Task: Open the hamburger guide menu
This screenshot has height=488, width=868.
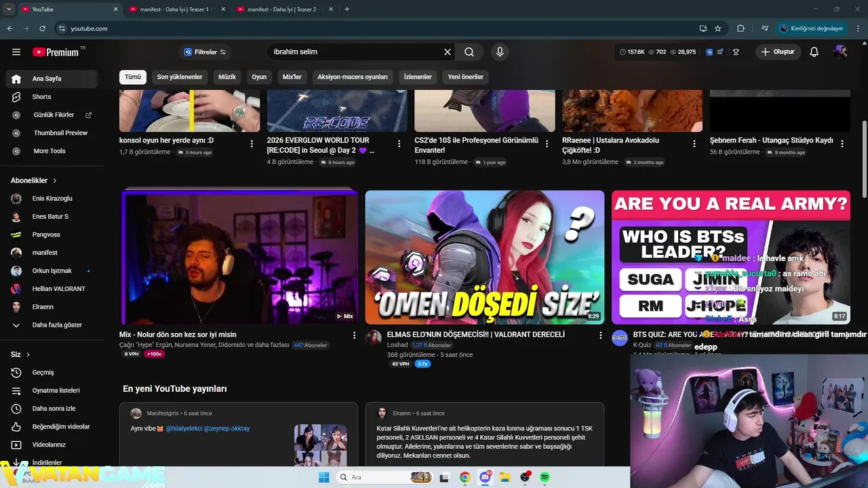Action: pos(16,52)
